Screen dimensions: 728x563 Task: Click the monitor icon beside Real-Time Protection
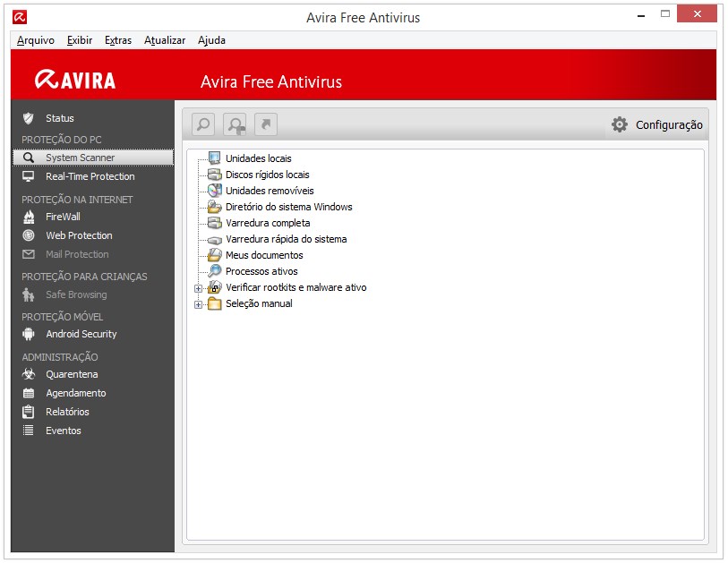29,176
